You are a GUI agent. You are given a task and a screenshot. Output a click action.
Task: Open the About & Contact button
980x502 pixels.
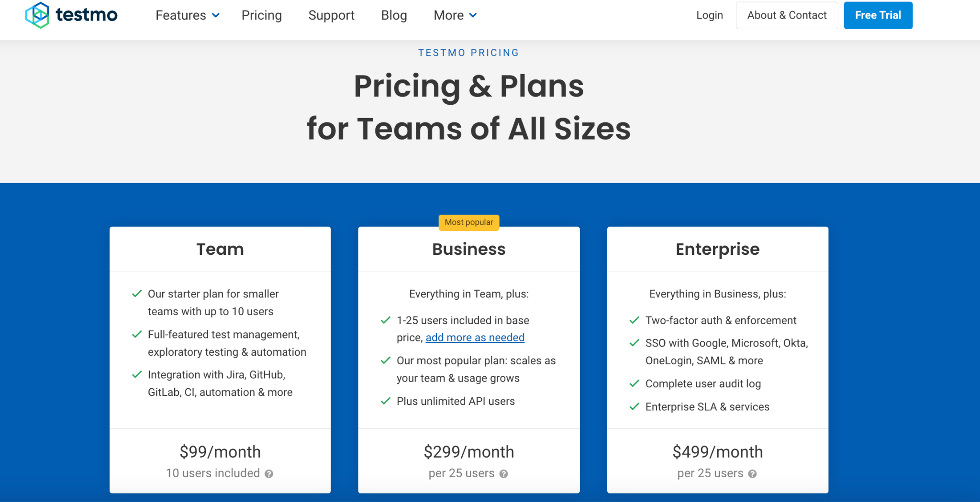pos(787,15)
